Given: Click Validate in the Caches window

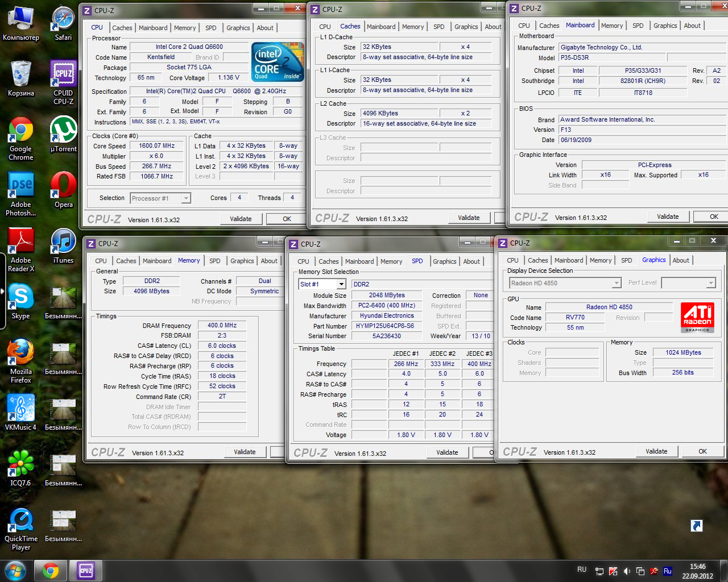Looking at the screenshot, I should (469, 218).
